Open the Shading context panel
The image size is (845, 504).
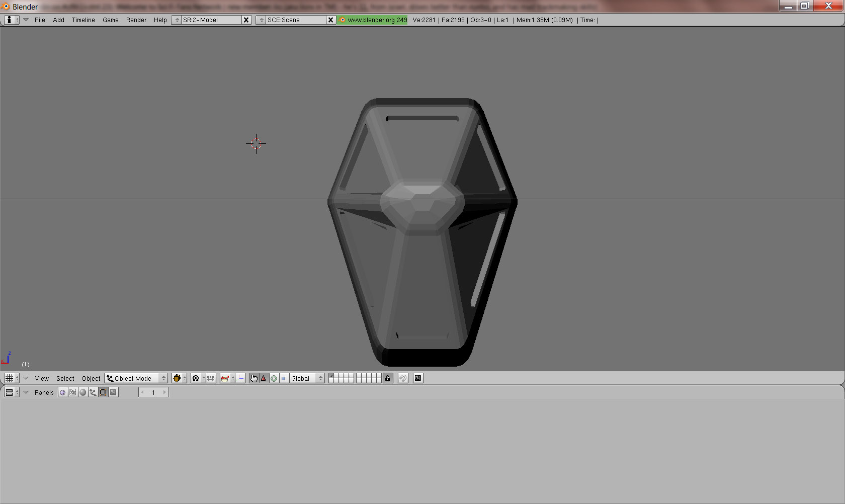point(83,392)
